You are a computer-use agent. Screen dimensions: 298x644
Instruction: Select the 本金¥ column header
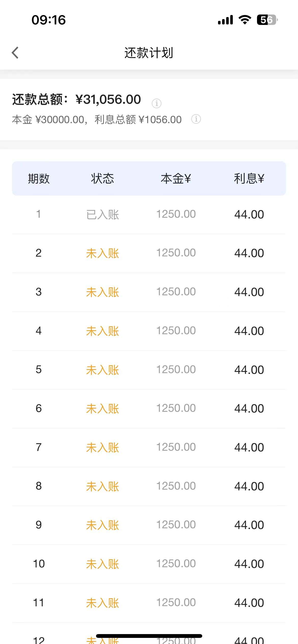pyautogui.click(x=176, y=178)
